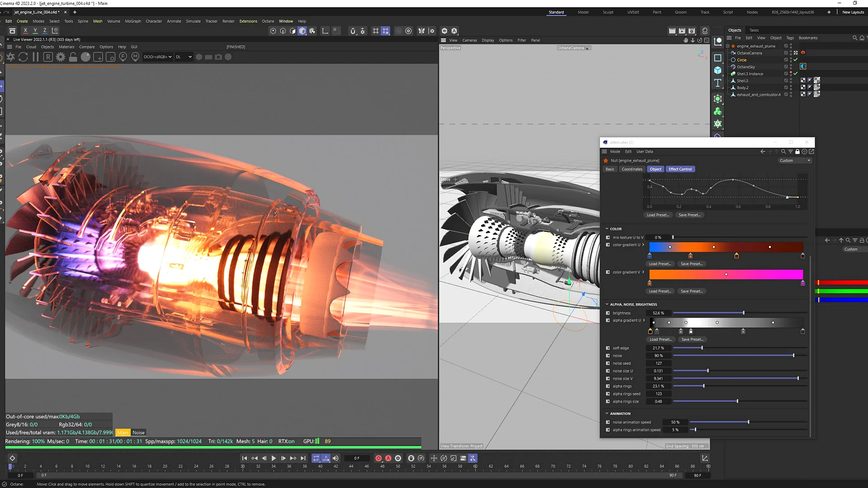Select the Rectangle spline tool icon
This screenshot has width=868, height=488.
(718, 58)
